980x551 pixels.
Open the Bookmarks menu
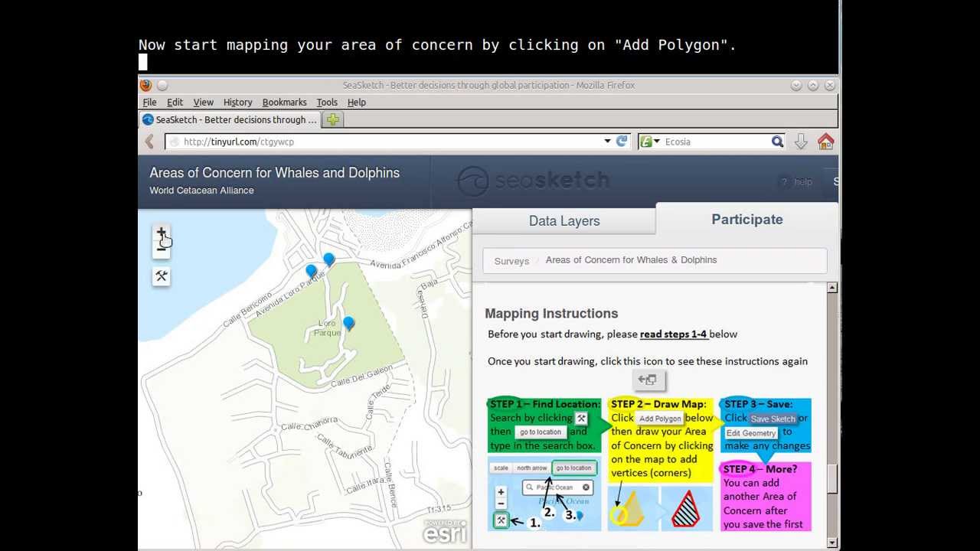[x=284, y=102]
